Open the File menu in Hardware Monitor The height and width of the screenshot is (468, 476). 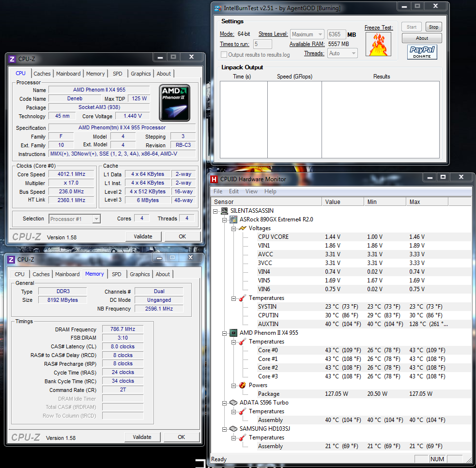(218, 191)
